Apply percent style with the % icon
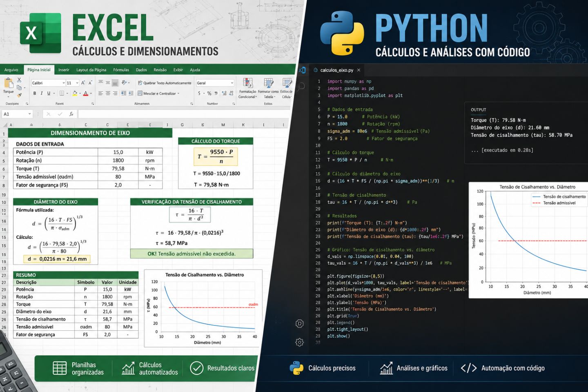Viewport: 588px width, 392px height. tap(209, 93)
